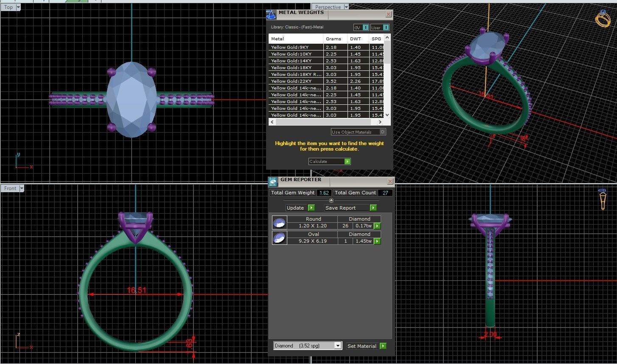Viewport: 617px width, 364px height.
Task: Click green arrow next to Set Material
Action: (383, 346)
